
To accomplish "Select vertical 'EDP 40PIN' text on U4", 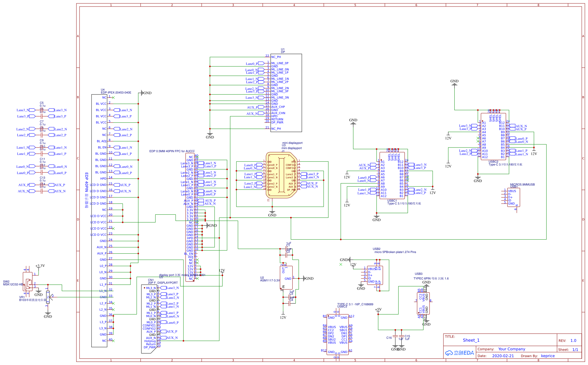I will coord(87,182).
